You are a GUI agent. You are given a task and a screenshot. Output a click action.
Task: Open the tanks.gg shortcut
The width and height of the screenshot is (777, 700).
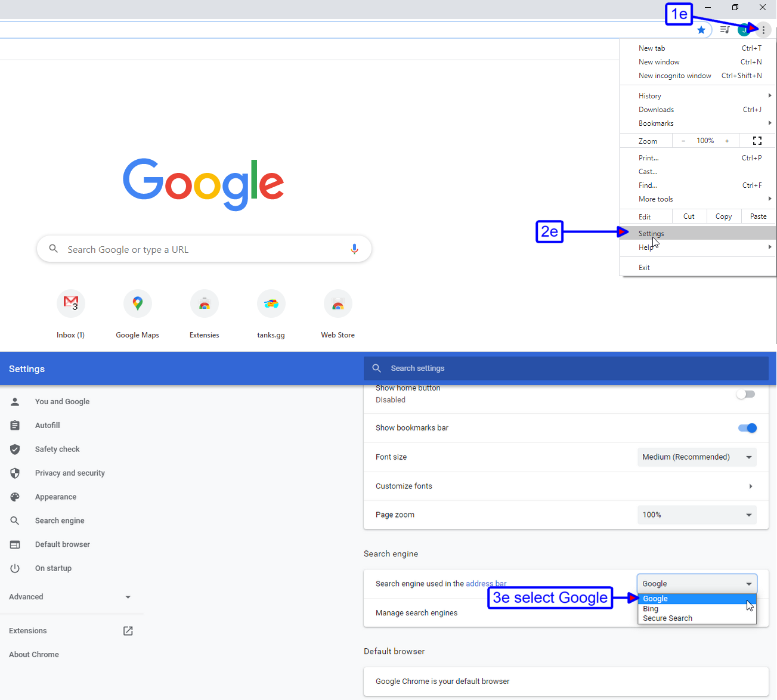tap(271, 314)
